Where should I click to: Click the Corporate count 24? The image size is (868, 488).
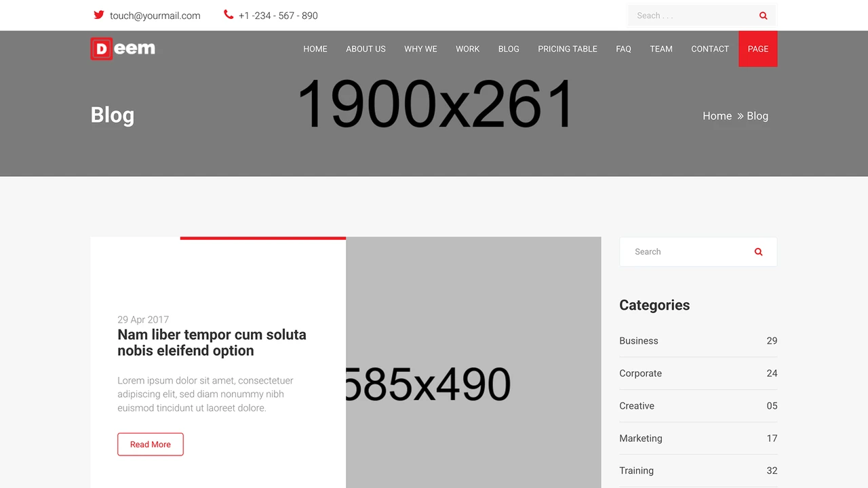(x=772, y=373)
